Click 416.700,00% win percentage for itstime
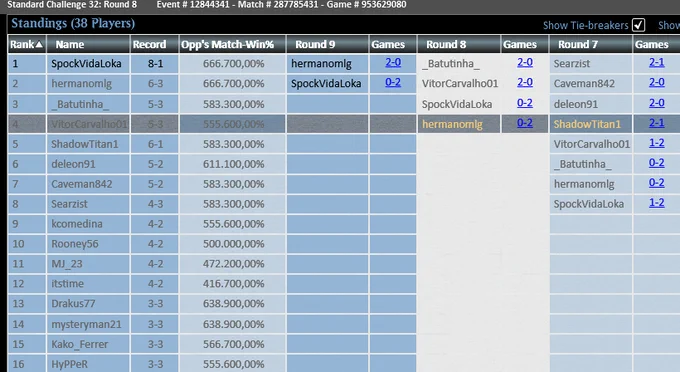 tap(233, 284)
